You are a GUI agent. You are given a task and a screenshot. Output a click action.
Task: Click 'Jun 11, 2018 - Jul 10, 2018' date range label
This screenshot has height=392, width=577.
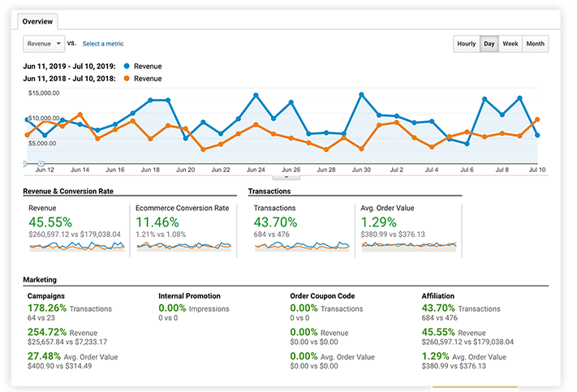69,79
